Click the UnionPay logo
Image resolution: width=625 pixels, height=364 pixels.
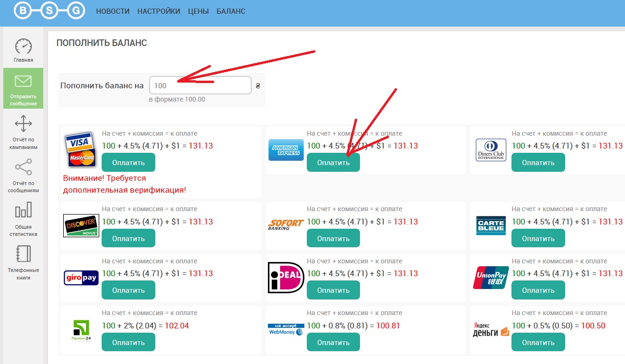click(x=491, y=278)
